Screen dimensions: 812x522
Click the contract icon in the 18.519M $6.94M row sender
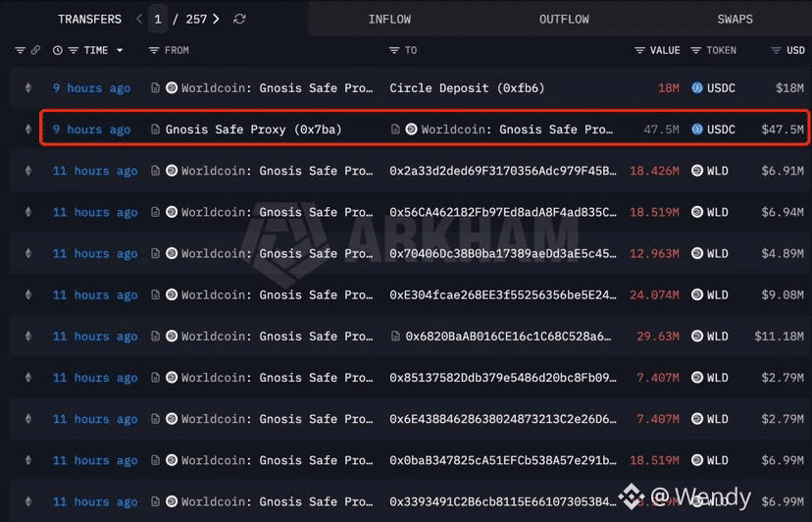point(155,212)
